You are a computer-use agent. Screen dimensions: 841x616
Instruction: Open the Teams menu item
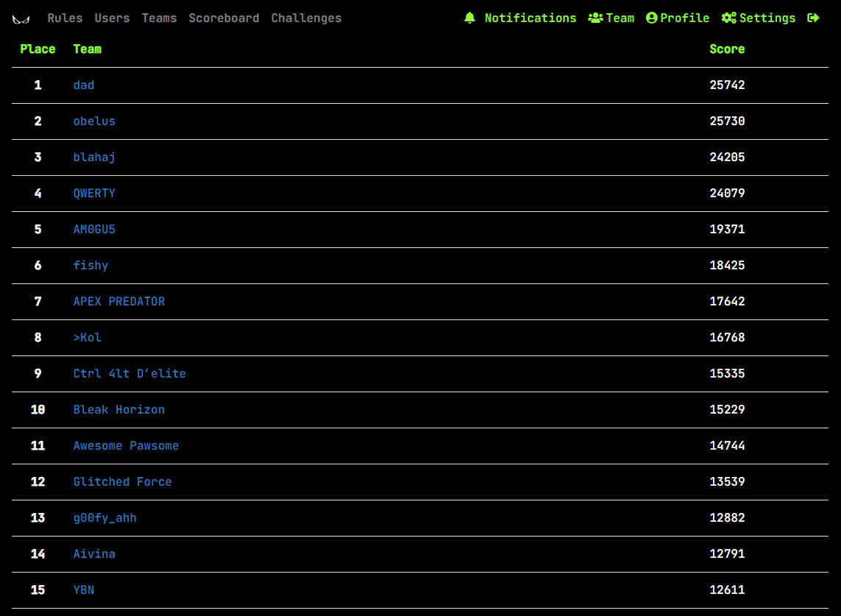point(159,18)
